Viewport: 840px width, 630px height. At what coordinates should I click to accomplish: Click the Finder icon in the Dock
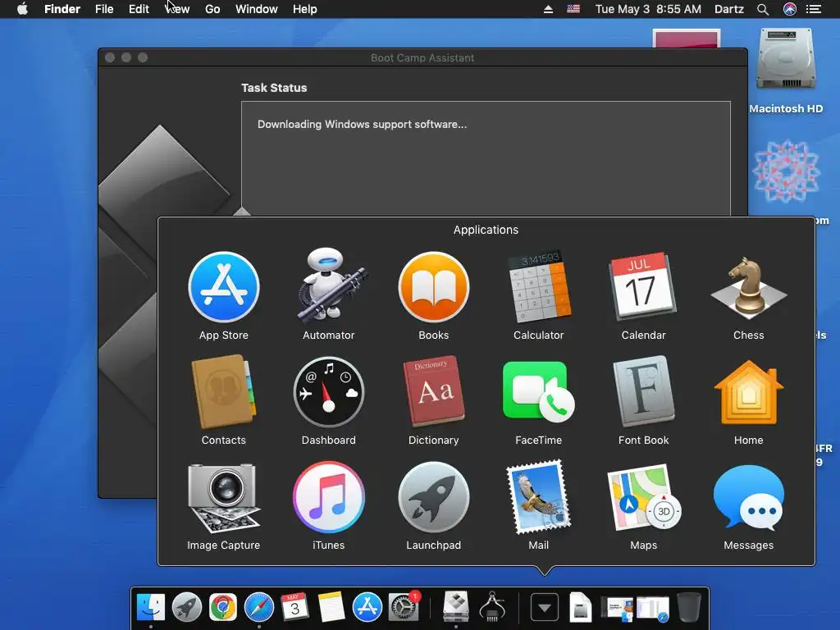[x=151, y=607]
